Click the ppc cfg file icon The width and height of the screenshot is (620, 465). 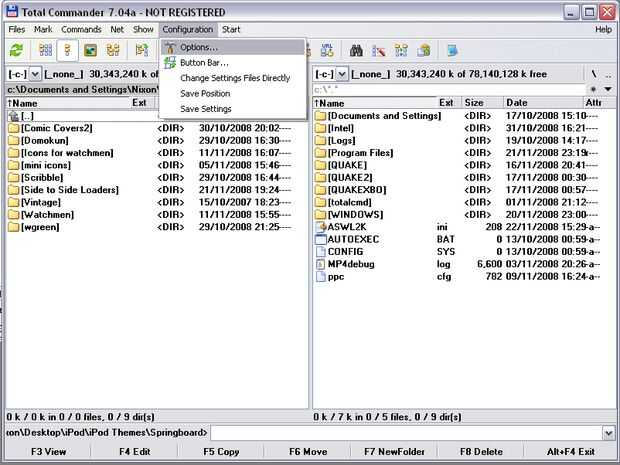coord(321,276)
